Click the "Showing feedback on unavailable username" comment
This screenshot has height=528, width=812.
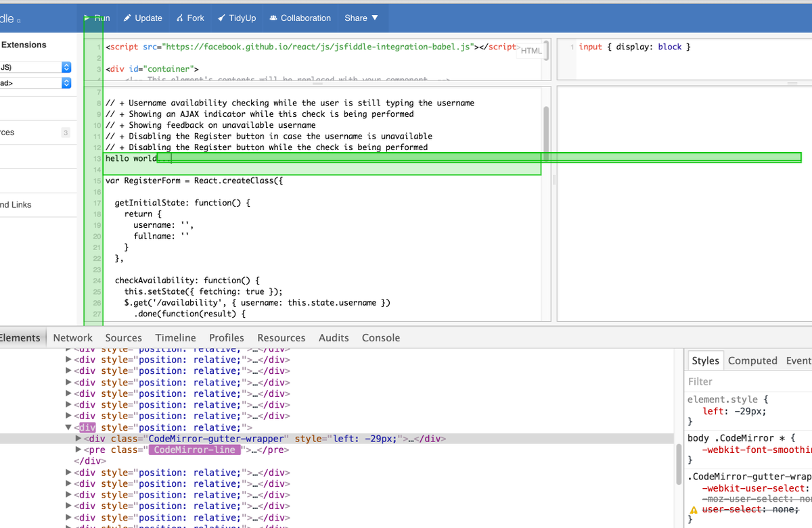(x=210, y=125)
